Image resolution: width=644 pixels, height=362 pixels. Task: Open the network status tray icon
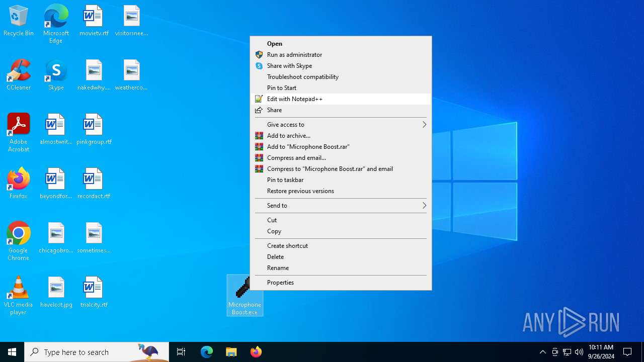pyautogui.click(x=567, y=352)
